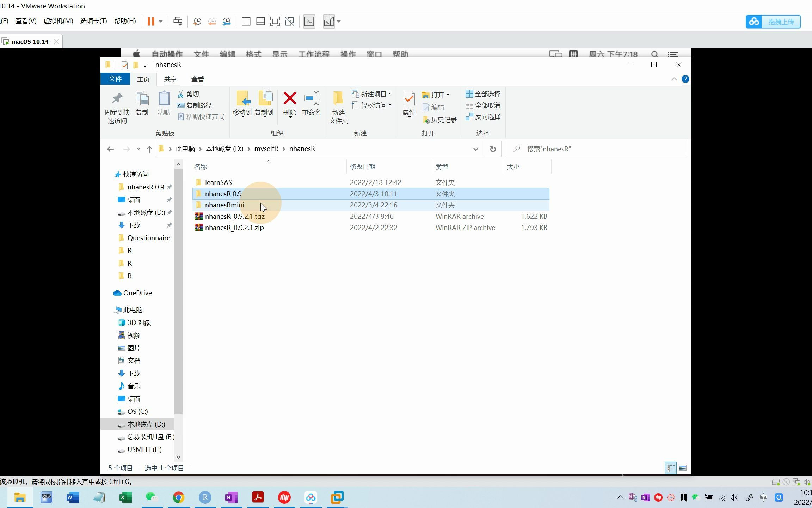This screenshot has width=812, height=508.
Task: Click the refresh button beside address bar
Action: 493,149
